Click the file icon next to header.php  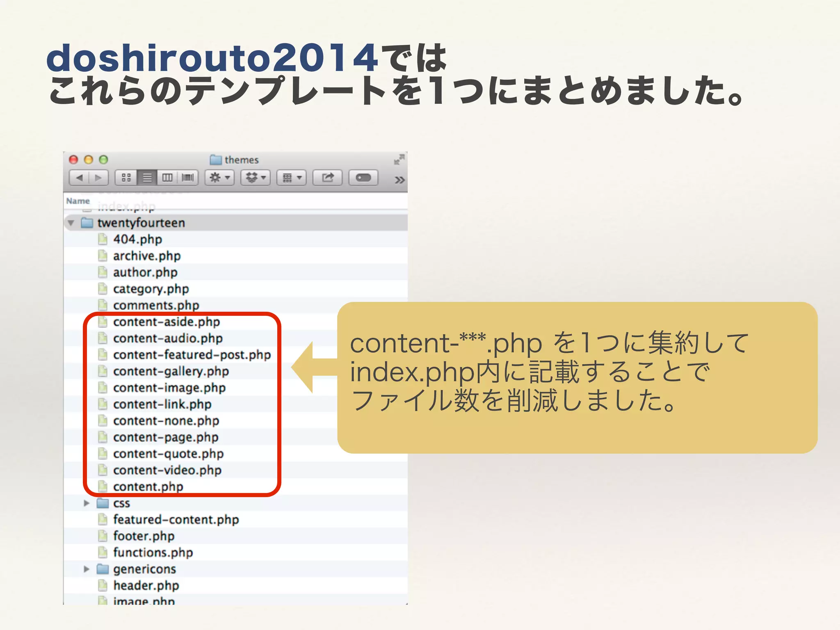pos(103,585)
